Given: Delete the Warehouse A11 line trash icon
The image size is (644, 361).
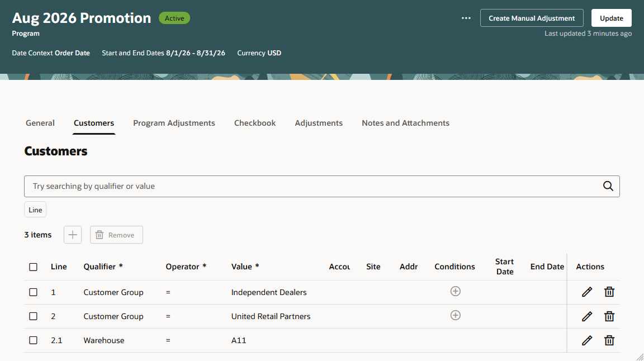Looking at the screenshot, I should pyautogui.click(x=609, y=340).
